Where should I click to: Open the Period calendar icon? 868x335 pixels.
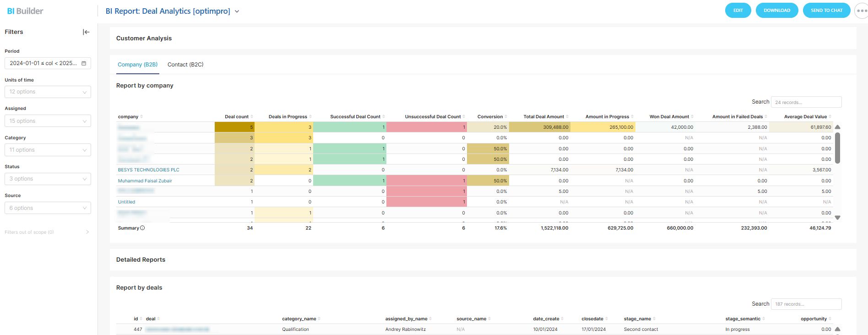(x=84, y=63)
